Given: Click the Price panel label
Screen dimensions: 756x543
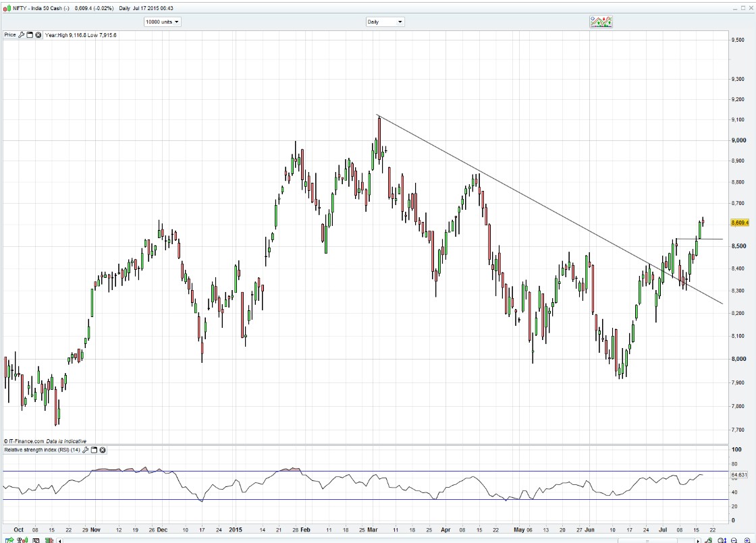Looking at the screenshot, I should point(10,34).
